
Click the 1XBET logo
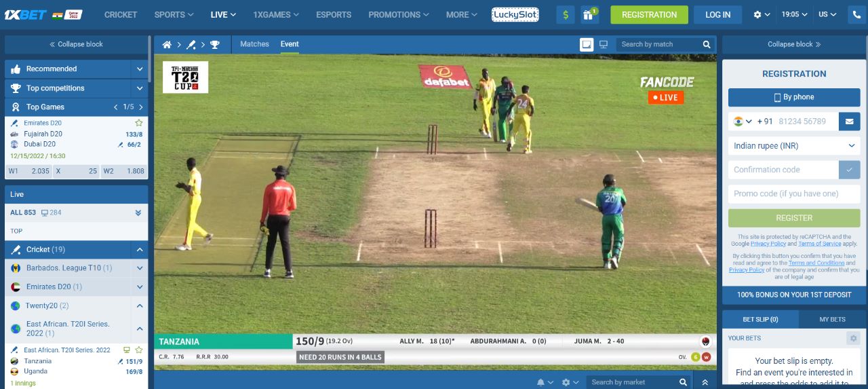tap(26, 14)
